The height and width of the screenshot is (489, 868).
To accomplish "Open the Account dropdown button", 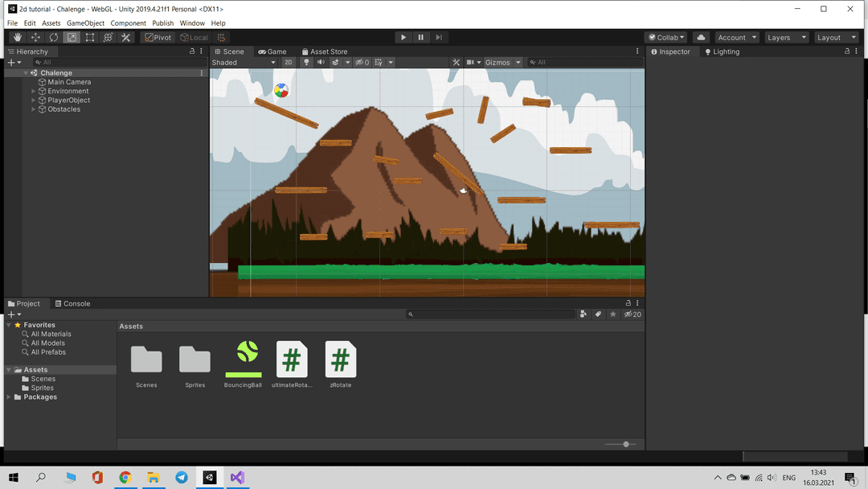I will 737,38.
